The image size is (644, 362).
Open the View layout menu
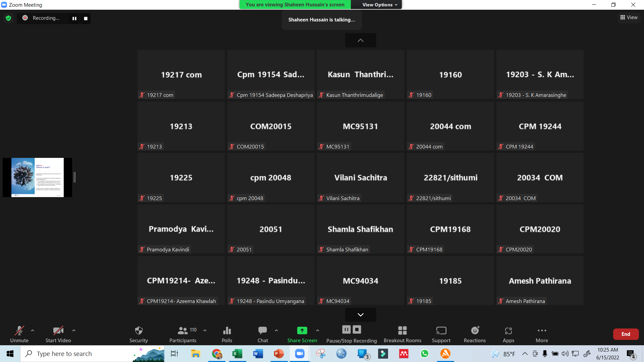pyautogui.click(x=629, y=17)
